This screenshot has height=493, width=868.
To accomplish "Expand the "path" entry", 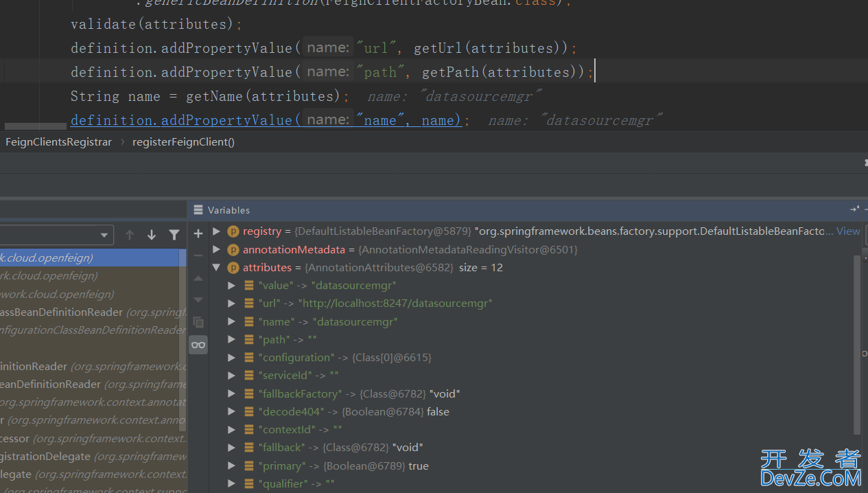I will click(232, 340).
